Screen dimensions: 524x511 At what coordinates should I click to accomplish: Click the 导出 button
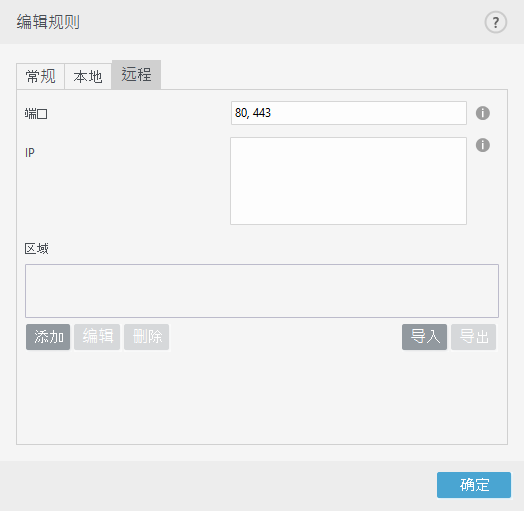click(473, 337)
